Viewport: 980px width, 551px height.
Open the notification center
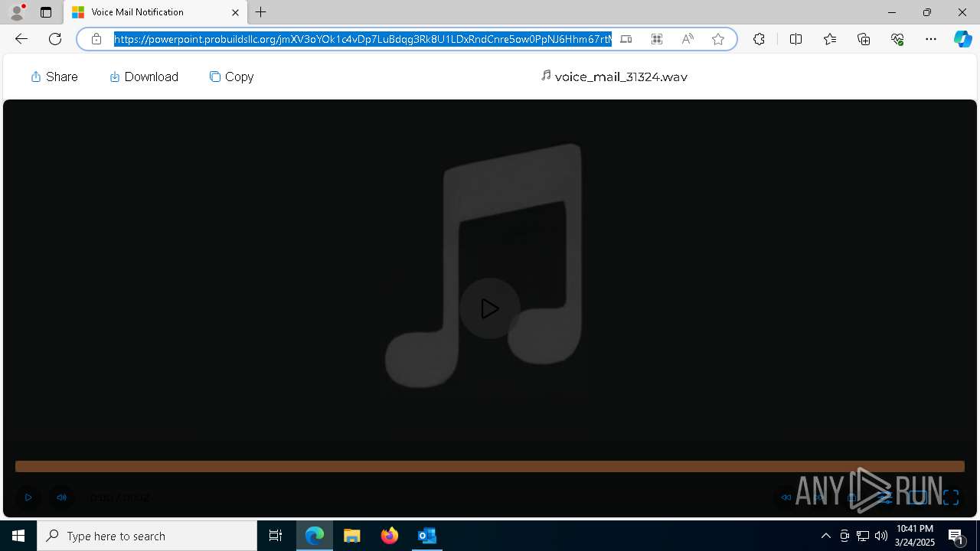pyautogui.click(x=956, y=536)
